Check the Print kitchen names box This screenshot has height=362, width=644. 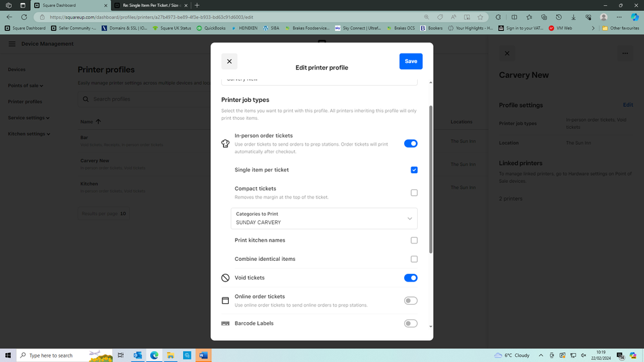pyautogui.click(x=414, y=240)
